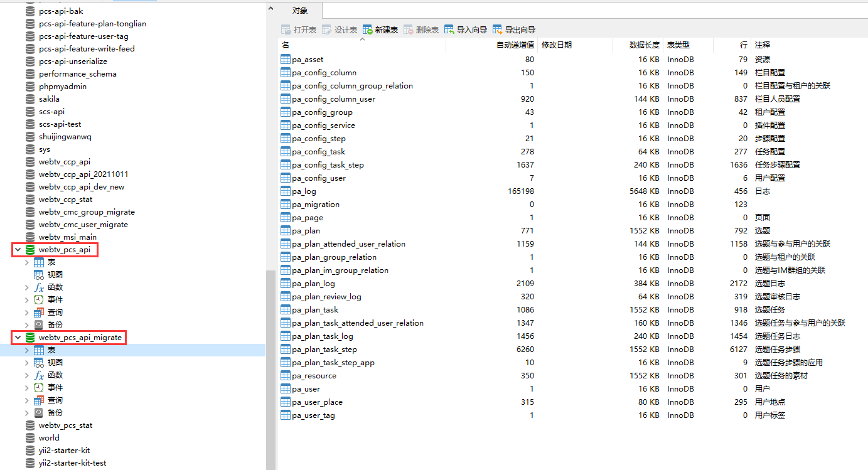Launch the 导出向导 export wizard

514,29
